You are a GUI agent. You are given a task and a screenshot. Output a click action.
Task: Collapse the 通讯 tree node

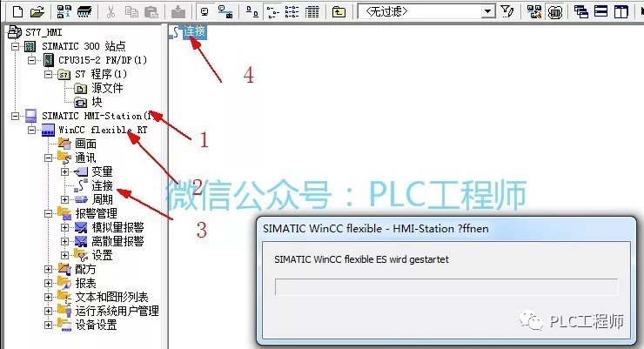pyautogui.click(x=49, y=158)
